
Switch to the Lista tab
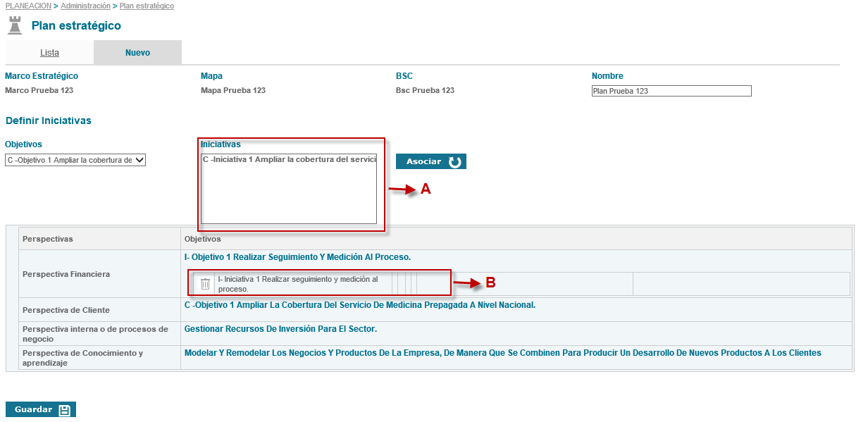(49, 53)
